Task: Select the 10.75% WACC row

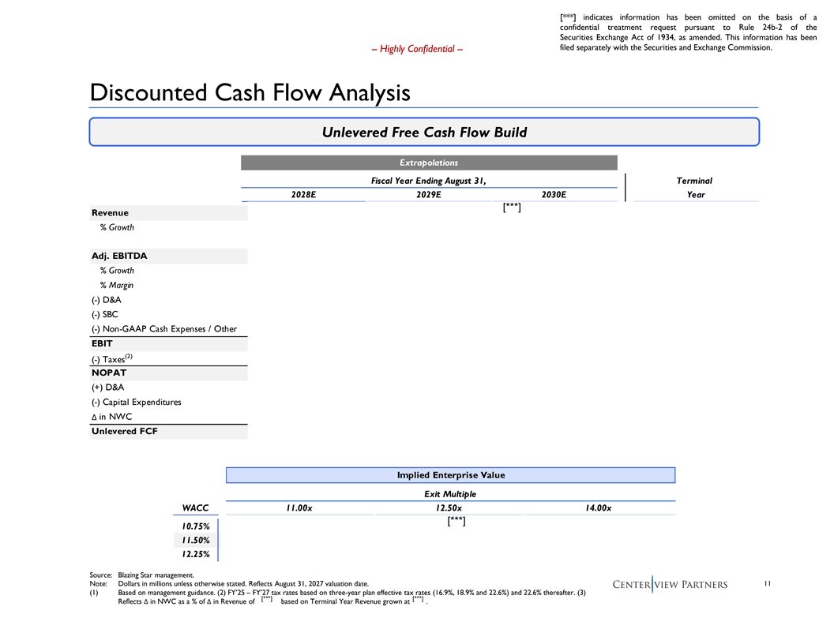Action: click(x=196, y=526)
